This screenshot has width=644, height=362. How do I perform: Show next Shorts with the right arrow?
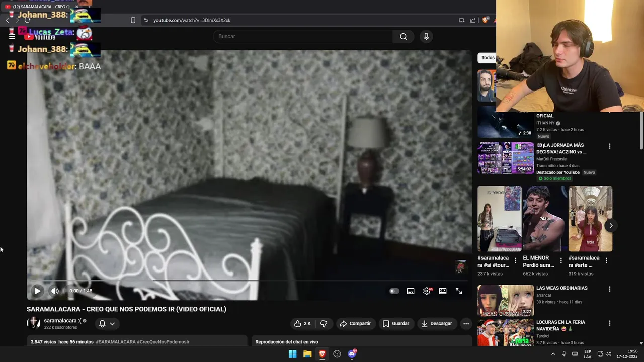coord(611,226)
